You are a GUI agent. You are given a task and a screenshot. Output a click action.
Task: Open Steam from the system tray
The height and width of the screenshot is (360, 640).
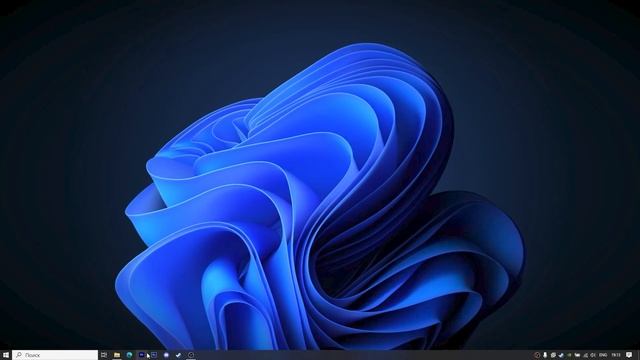[x=561, y=355]
